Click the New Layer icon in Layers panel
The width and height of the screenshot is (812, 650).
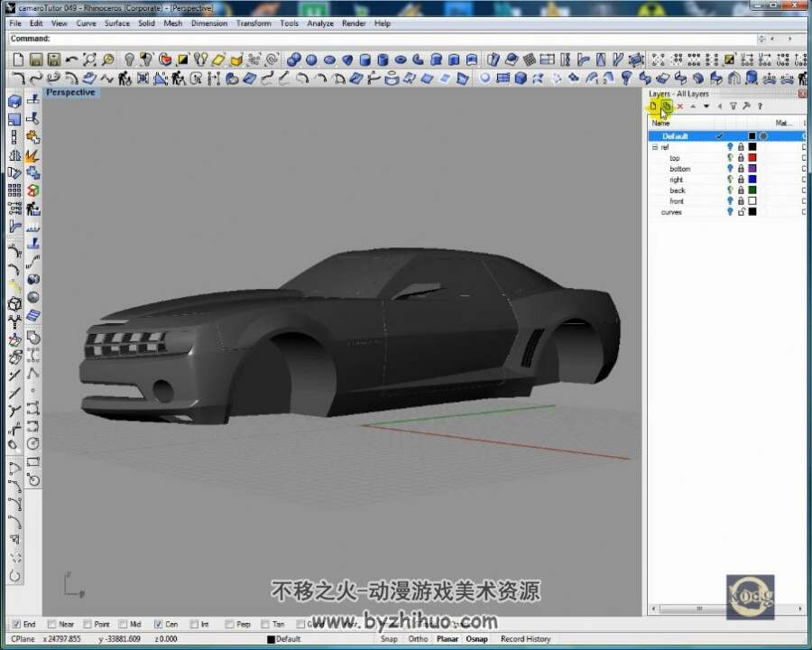(x=653, y=107)
